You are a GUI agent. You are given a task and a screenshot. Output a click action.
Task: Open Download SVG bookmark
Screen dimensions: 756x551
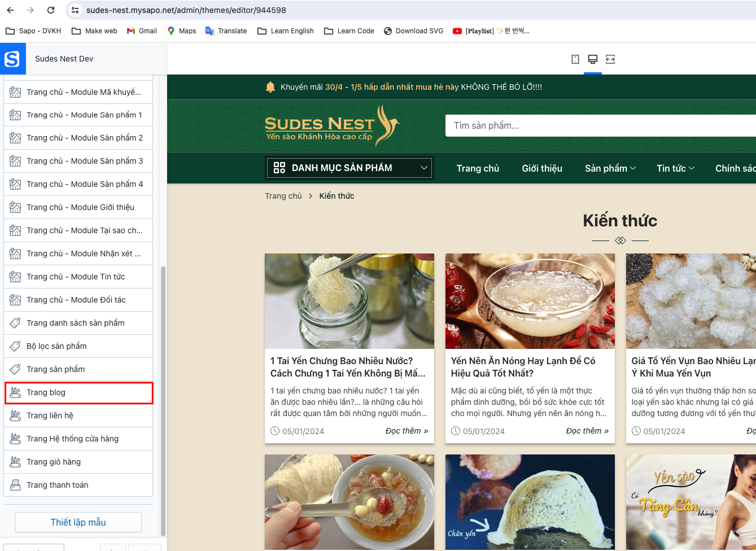click(413, 31)
